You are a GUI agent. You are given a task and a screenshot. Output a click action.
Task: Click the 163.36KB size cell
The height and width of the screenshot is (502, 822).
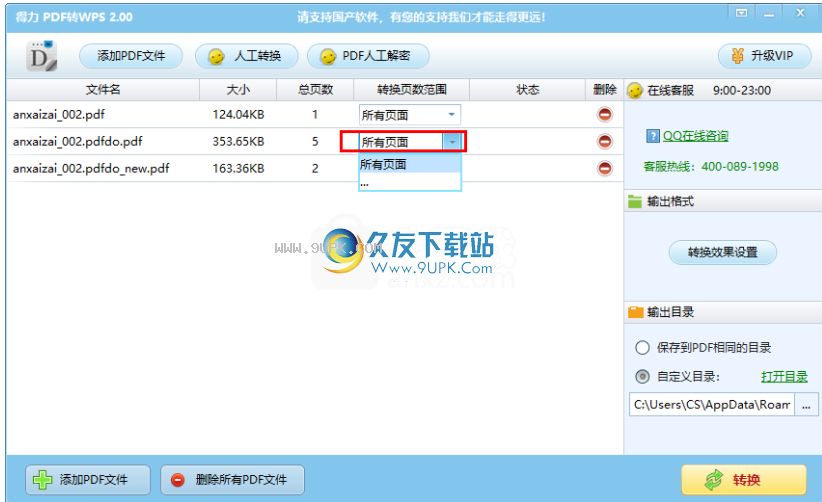(x=238, y=168)
